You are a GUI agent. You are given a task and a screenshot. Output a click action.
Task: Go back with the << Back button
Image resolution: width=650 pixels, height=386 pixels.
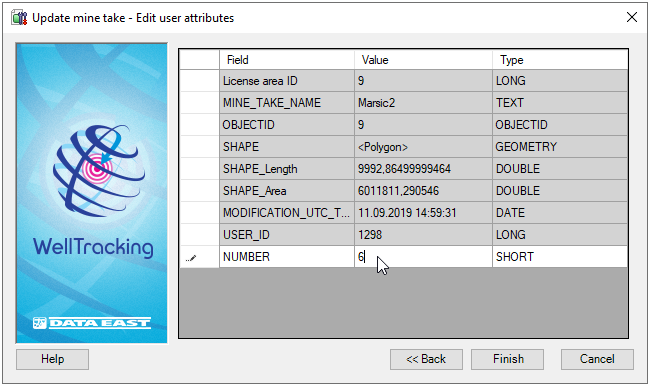[x=426, y=359]
